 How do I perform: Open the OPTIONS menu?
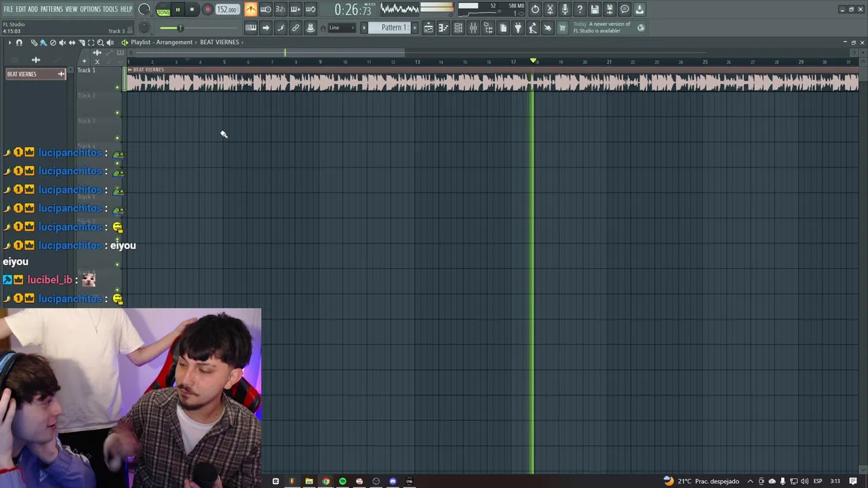[x=90, y=9]
